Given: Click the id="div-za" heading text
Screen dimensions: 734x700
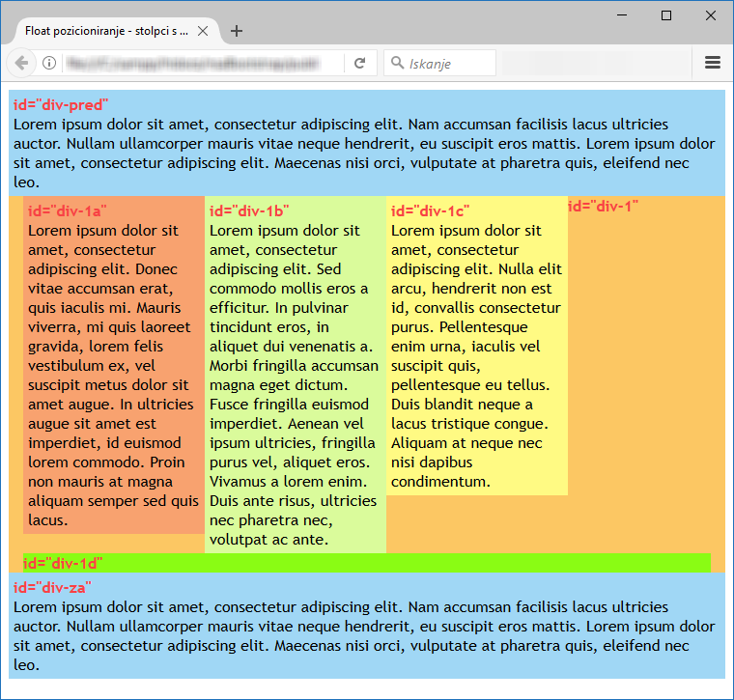Looking at the screenshot, I should [52, 587].
